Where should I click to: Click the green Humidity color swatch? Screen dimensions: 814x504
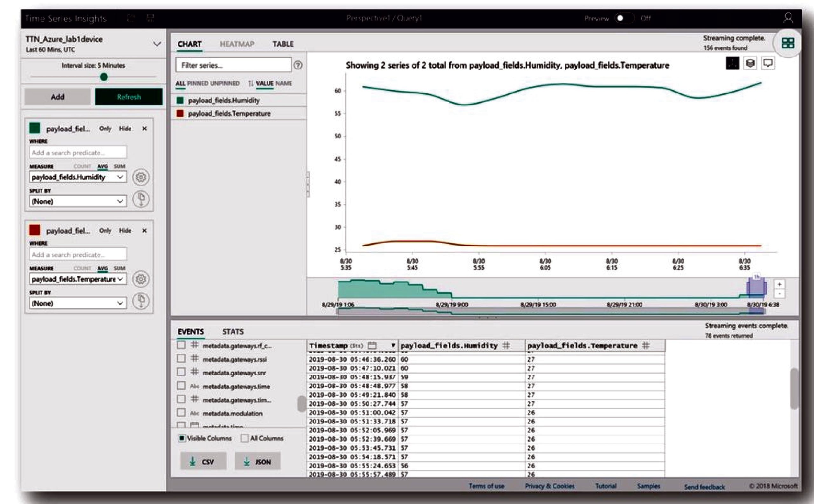(35, 128)
